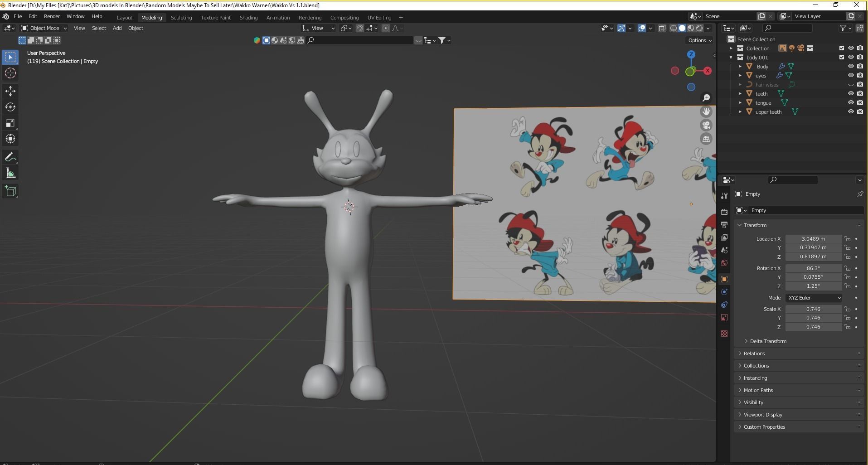Switch to the Sculpting workspace tab
This screenshot has width=868, height=465.
[x=181, y=18]
